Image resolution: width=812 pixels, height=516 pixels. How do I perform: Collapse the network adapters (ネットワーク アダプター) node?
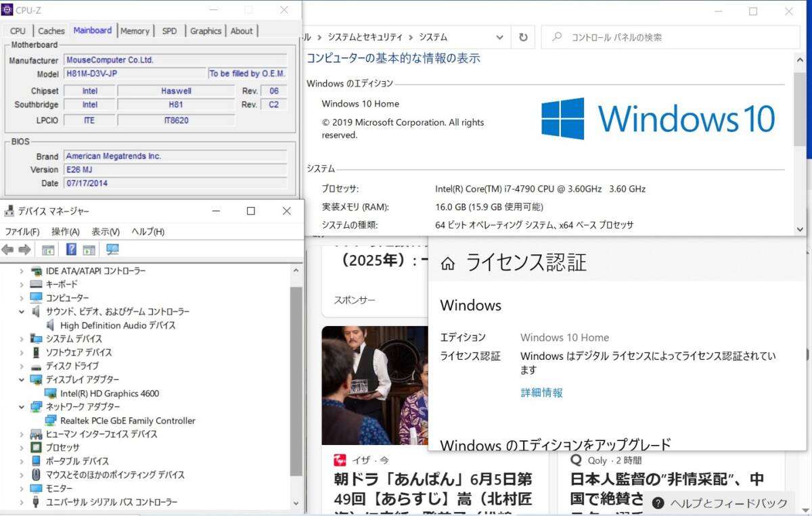point(22,406)
